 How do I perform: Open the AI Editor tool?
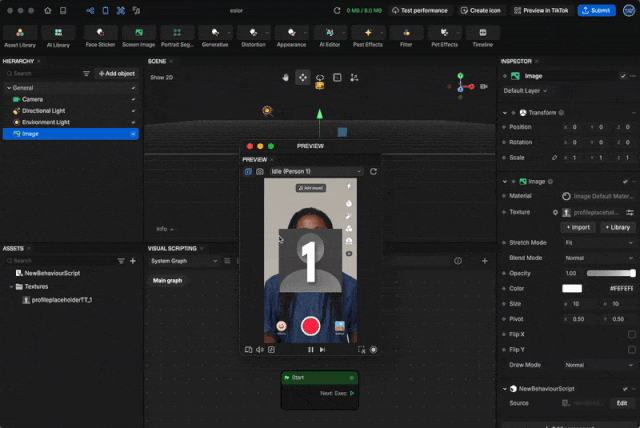[329, 37]
